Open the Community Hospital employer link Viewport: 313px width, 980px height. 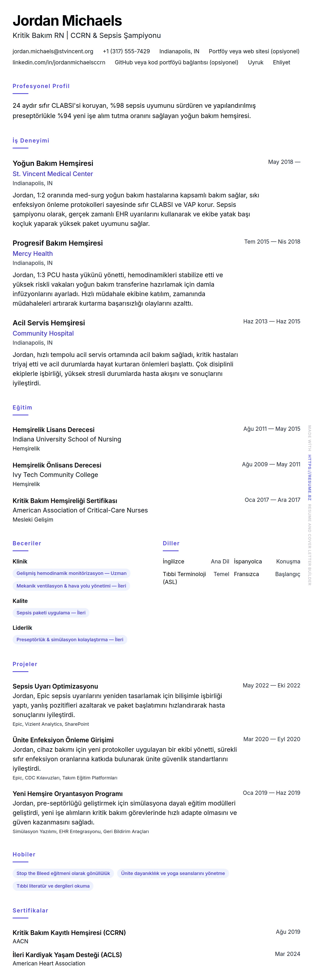click(x=43, y=333)
